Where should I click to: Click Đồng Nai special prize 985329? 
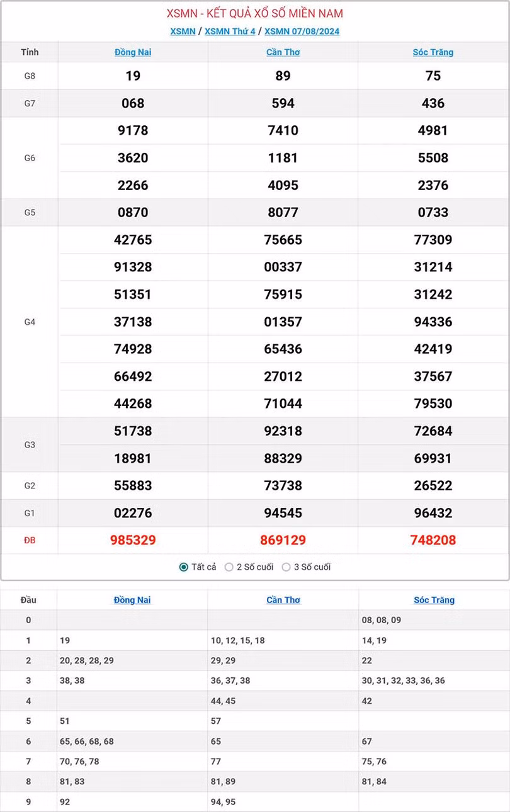pos(133,540)
